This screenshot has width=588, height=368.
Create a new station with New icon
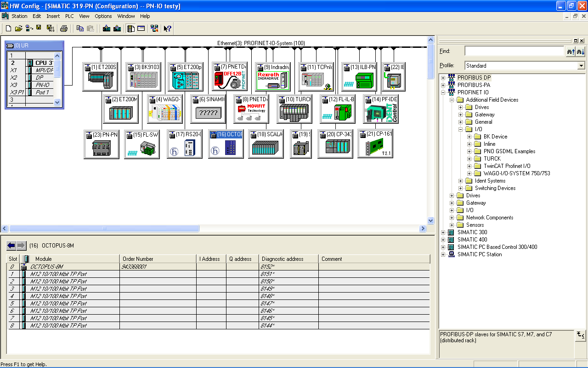(8, 29)
